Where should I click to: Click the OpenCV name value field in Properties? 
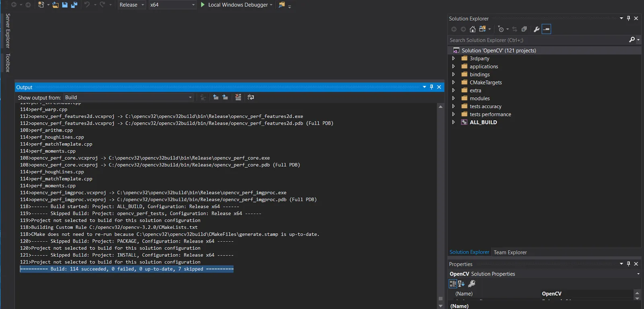click(x=586, y=294)
